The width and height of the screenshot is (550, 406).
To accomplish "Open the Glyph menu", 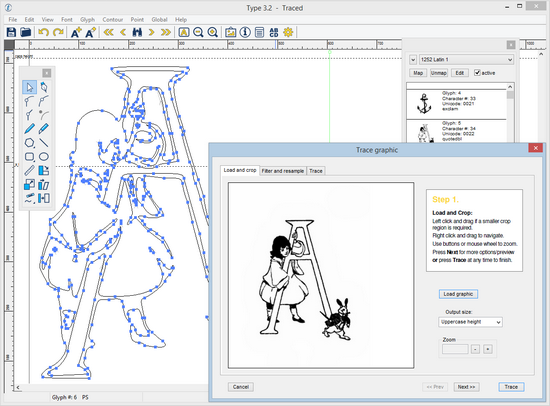I will coord(87,20).
